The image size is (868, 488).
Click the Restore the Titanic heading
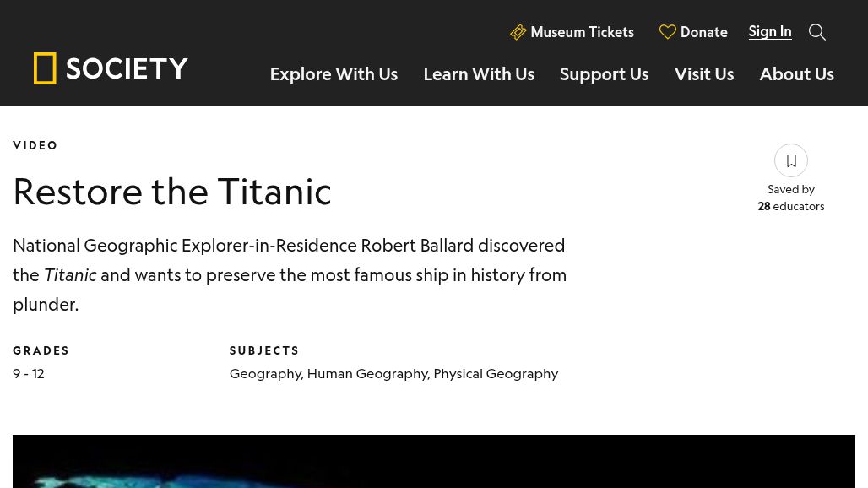tap(172, 192)
